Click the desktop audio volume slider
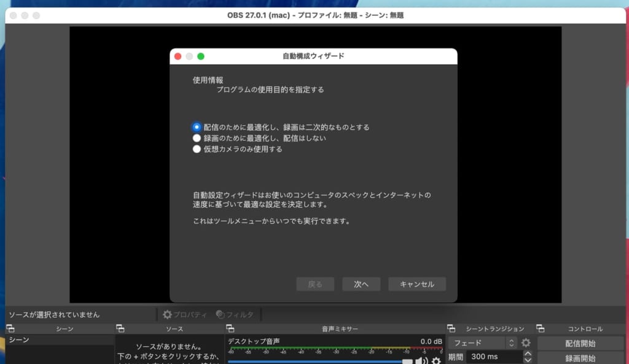Viewport: 629px width, 364px height. [x=320, y=362]
